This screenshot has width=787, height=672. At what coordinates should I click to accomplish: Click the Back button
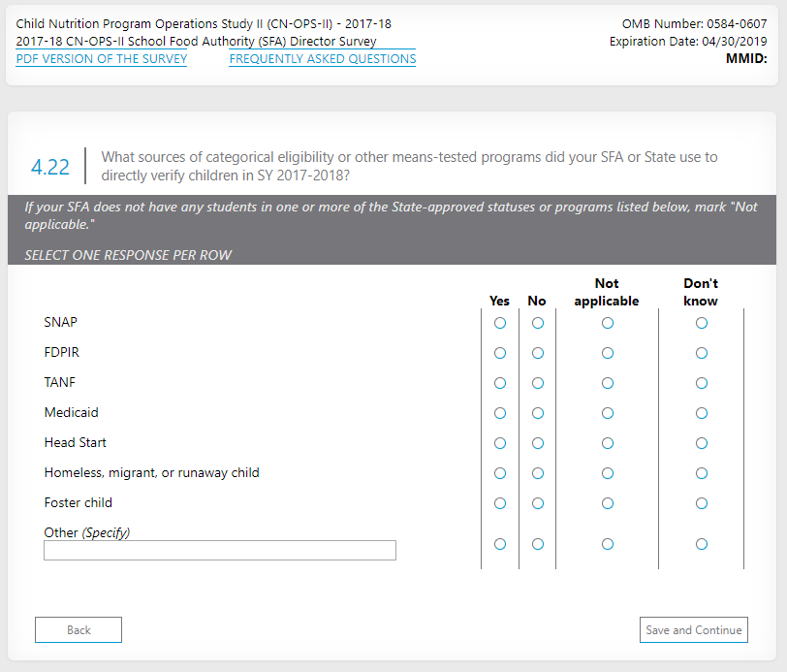tap(79, 630)
